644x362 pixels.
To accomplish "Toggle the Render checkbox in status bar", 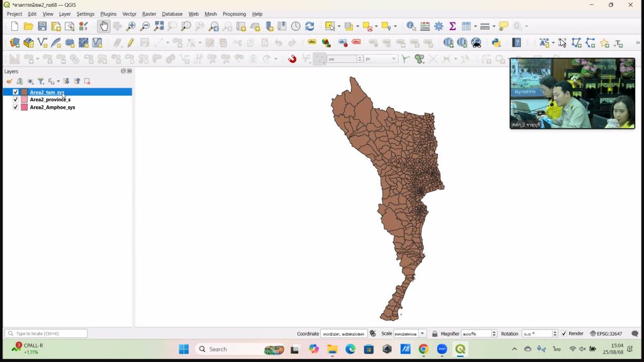I will pos(563,334).
